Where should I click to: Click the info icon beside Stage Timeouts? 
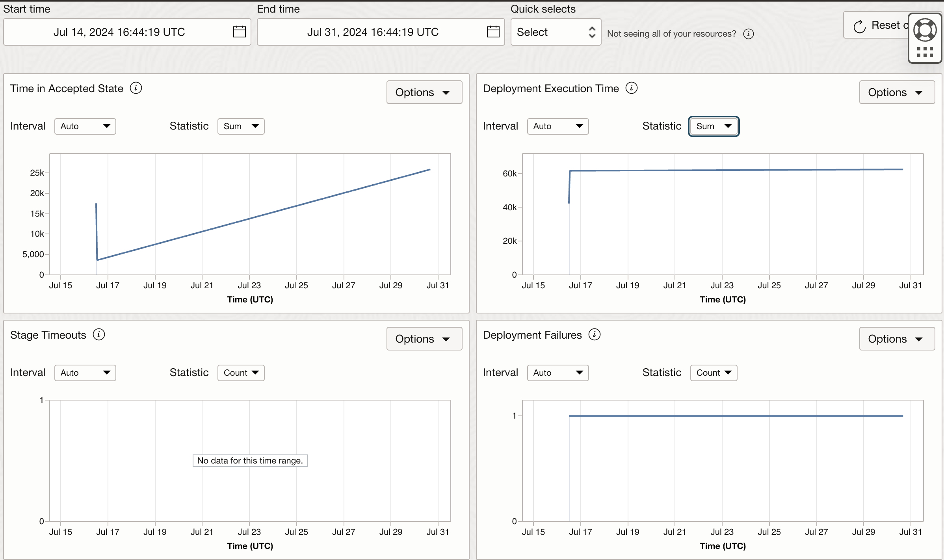pyautogui.click(x=99, y=334)
